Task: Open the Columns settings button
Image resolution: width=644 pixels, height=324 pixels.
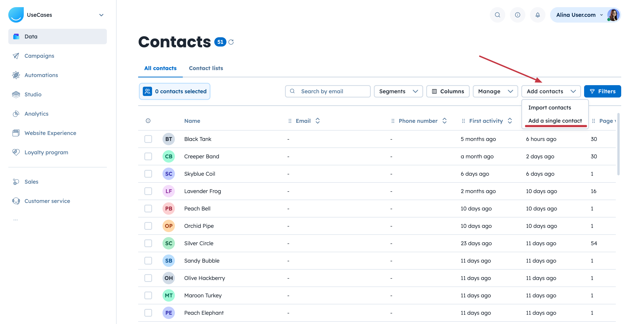Action: coord(447,92)
